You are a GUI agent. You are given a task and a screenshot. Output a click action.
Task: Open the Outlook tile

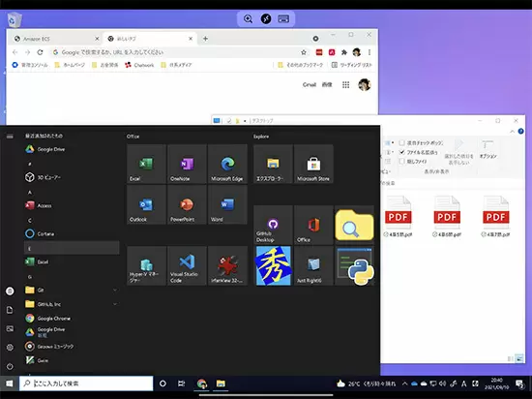[x=146, y=204]
